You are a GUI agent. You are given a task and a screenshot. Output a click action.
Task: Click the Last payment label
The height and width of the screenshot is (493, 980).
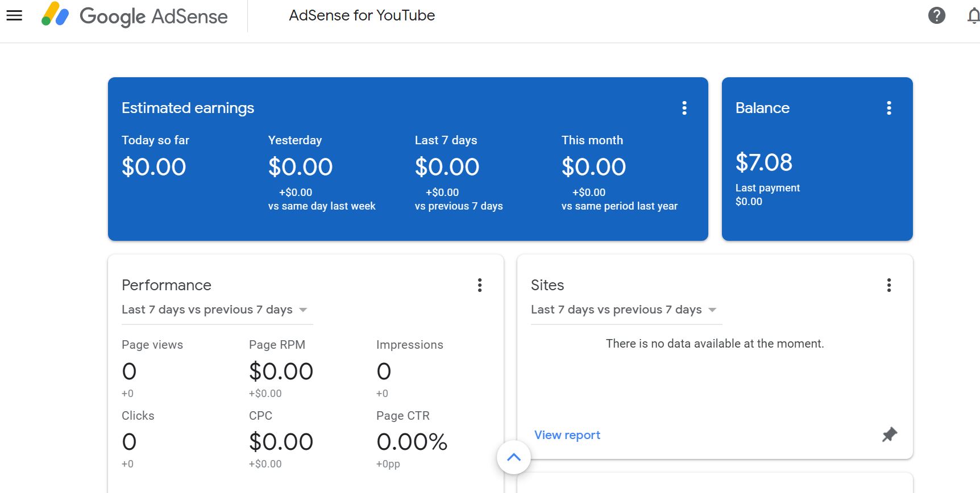[x=767, y=188]
